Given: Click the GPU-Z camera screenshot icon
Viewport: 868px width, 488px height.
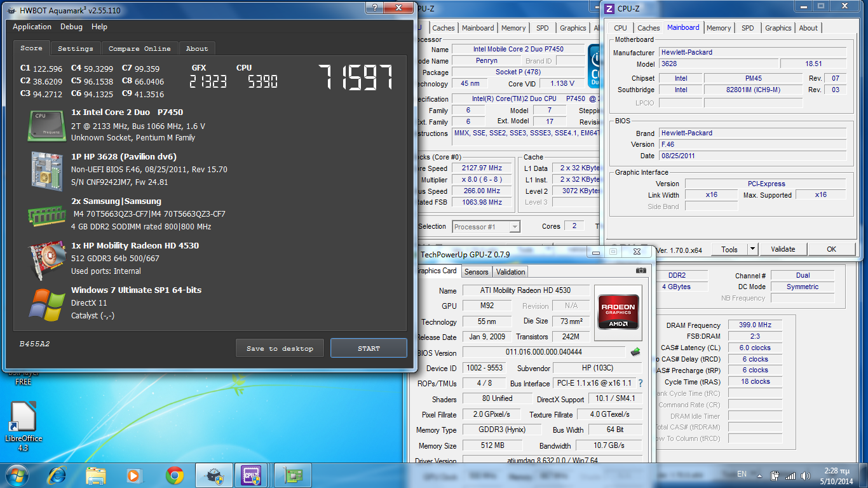Looking at the screenshot, I should pos(641,271).
